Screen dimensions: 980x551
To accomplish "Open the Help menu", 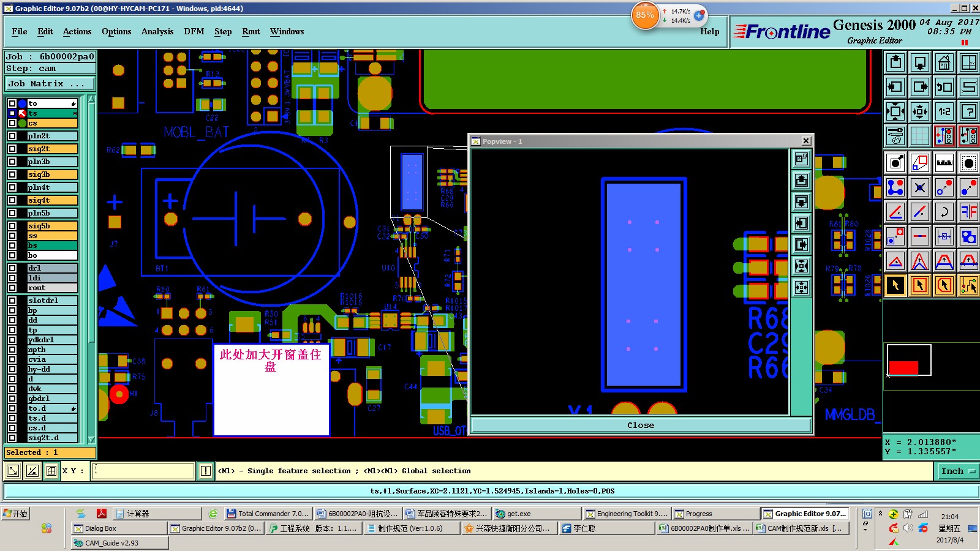I will coord(710,32).
